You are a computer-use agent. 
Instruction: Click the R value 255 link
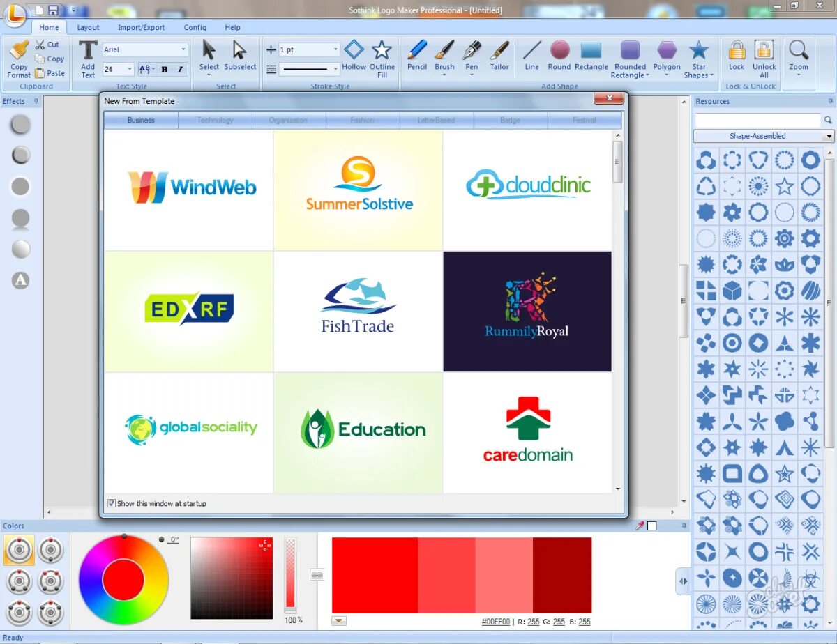pos(534,622)
